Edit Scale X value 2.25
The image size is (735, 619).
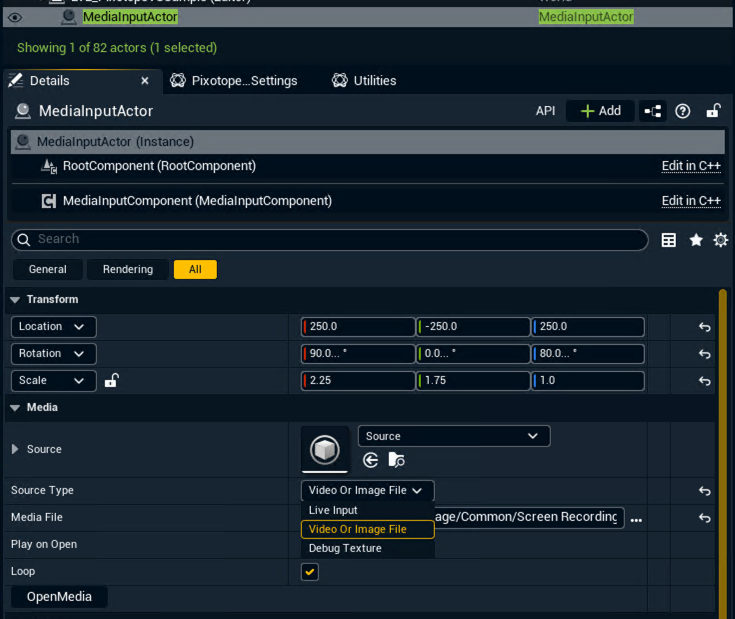click(x=358, y=380)
